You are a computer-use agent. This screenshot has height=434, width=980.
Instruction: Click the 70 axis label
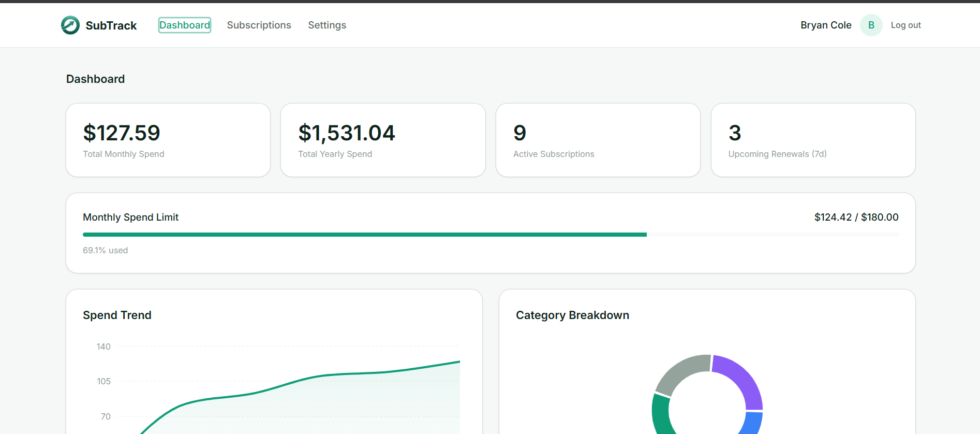(106, 416)
